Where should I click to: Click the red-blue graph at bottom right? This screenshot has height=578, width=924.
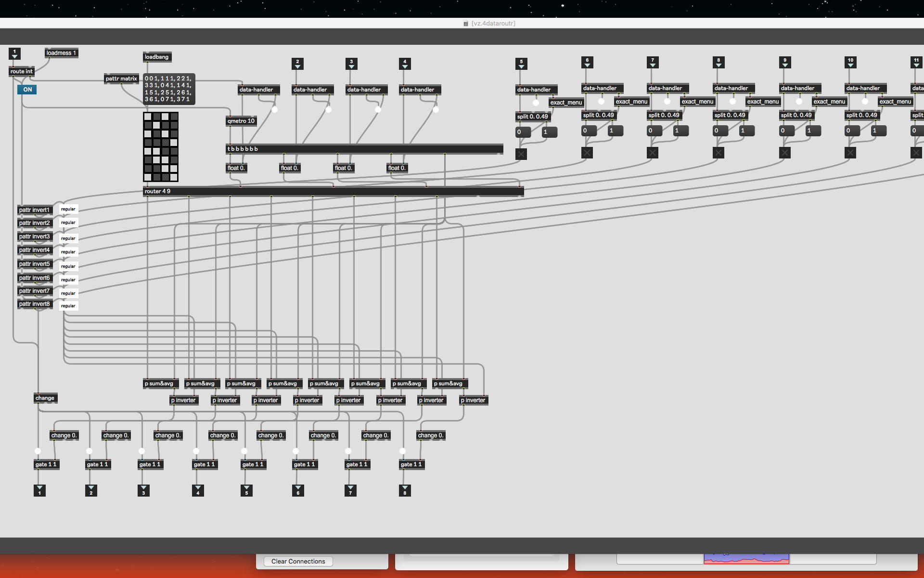tap(746, 559)
